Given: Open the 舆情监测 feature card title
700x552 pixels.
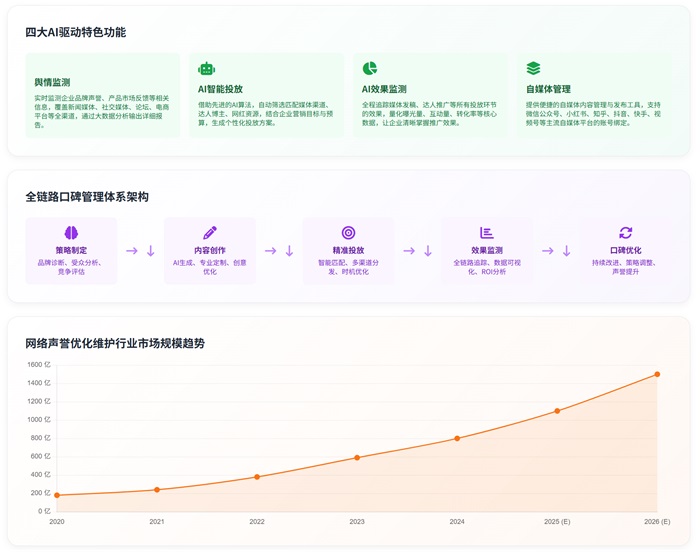Looking at the screenshot, I should [x=52, y=82].
